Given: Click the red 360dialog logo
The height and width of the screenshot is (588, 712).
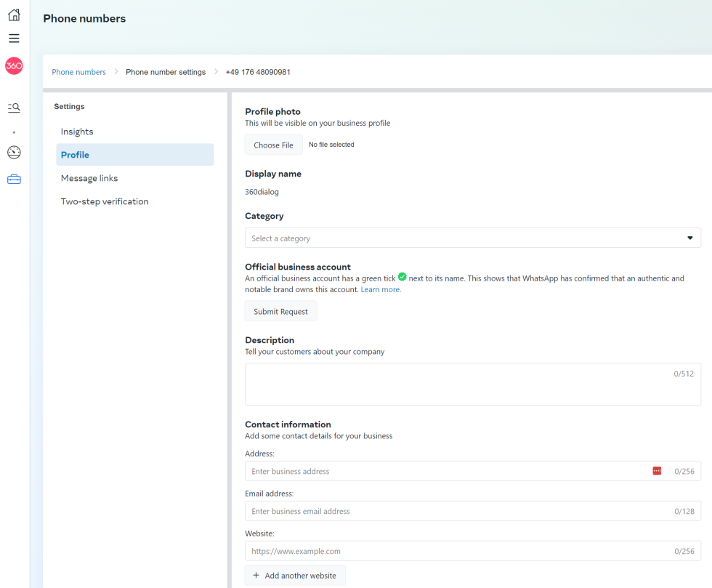Looking at the screenshot, I should pos(14,65).
